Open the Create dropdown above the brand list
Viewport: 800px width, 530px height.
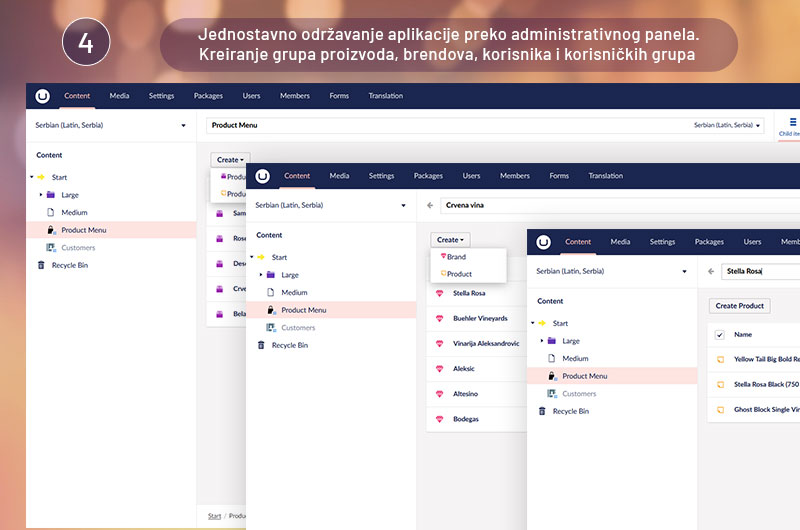click(450, 240)
